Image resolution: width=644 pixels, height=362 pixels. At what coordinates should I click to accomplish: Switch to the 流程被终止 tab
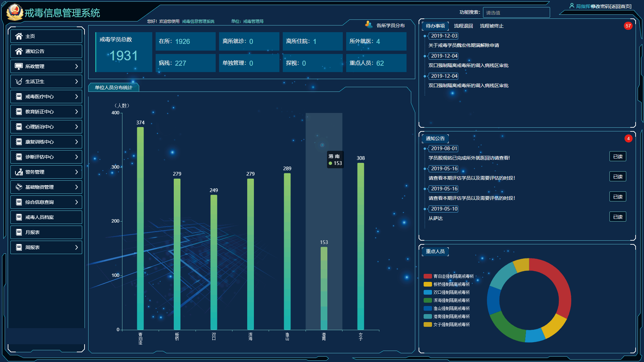(x=491, y=26)
